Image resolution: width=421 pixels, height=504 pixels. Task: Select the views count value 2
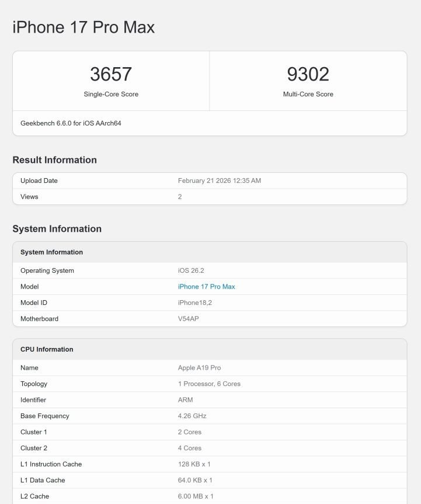(180, 197)
